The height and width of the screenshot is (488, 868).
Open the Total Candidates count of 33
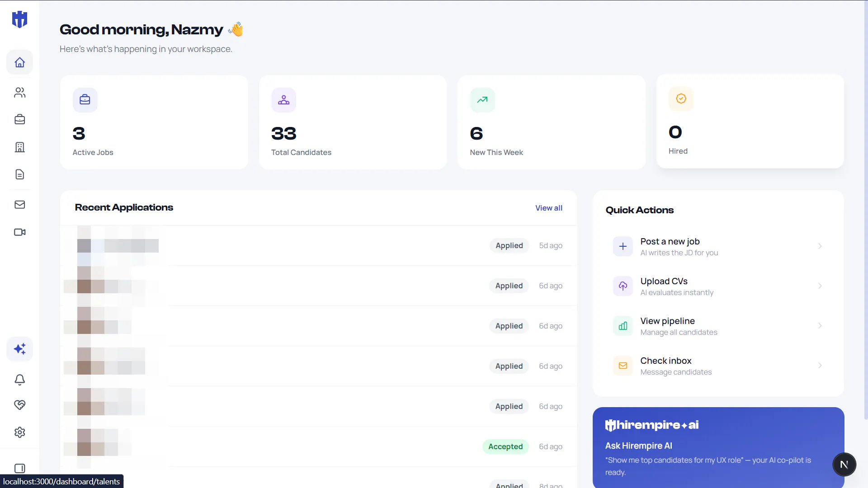point(284,134)
